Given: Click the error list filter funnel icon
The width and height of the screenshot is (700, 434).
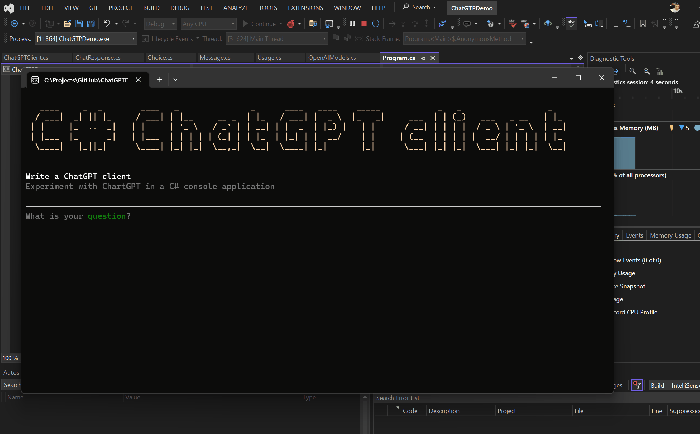Looking at the screenshot, I should [x=637, y=385].
